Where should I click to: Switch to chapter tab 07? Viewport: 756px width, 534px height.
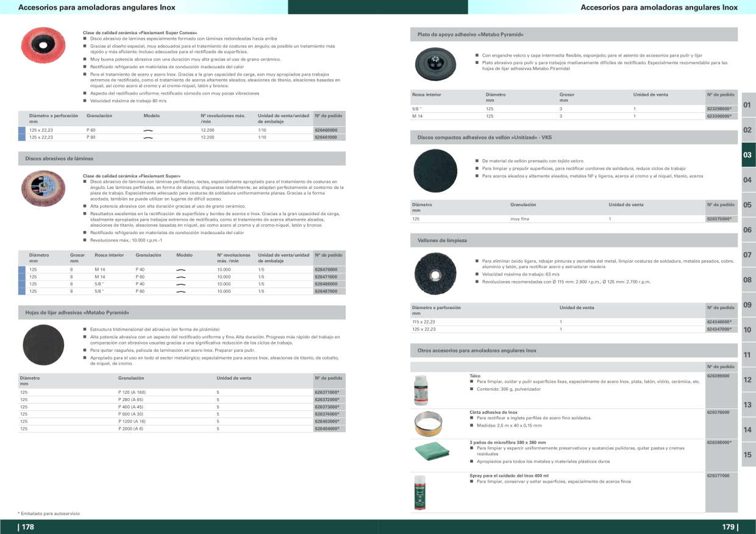click(748, 255)
